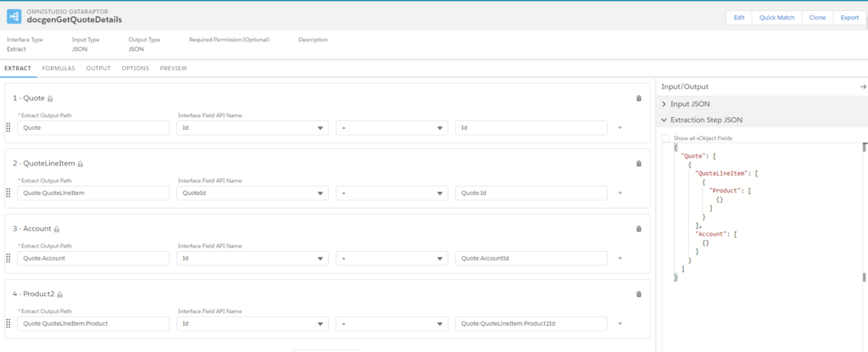Click the Quick Match button

pyautogui.click(x=776, y=18)
